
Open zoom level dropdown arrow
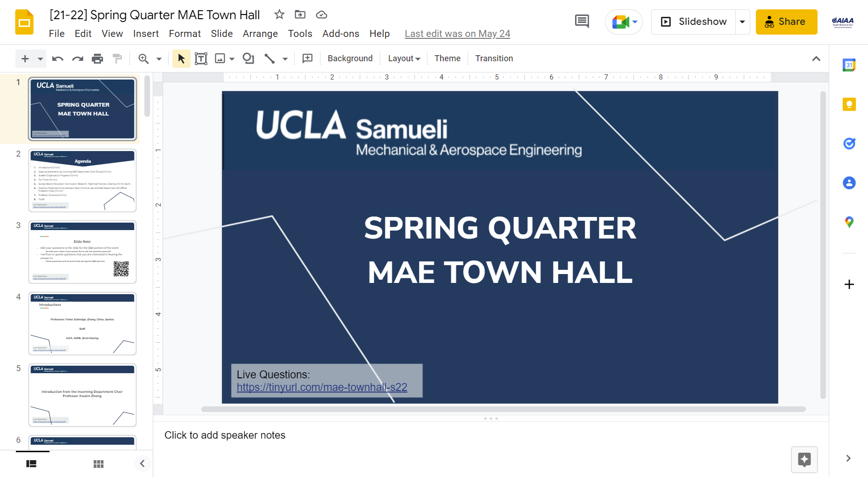[159, 59]
